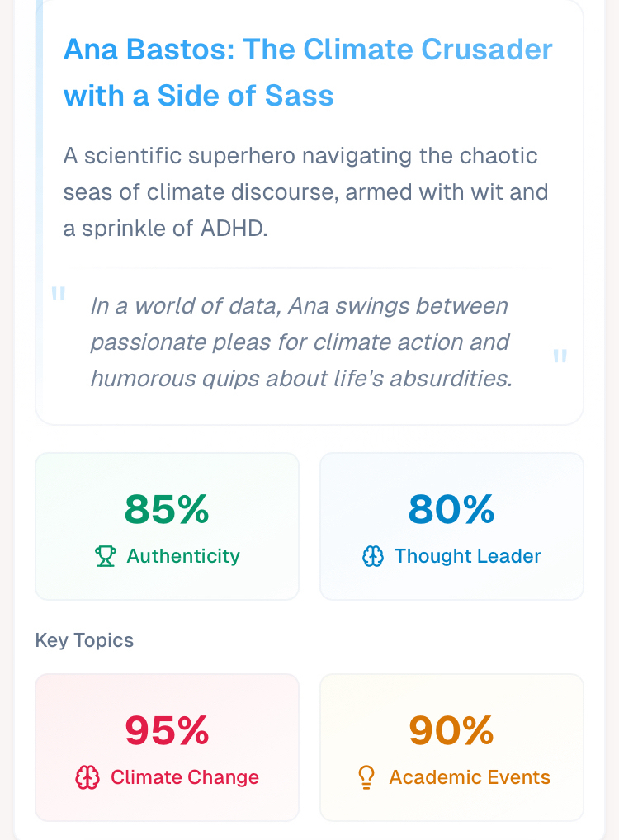Viewport: 619px width, 840px height.
Task: Select the Thought Leader label
Action: point(468,557)
